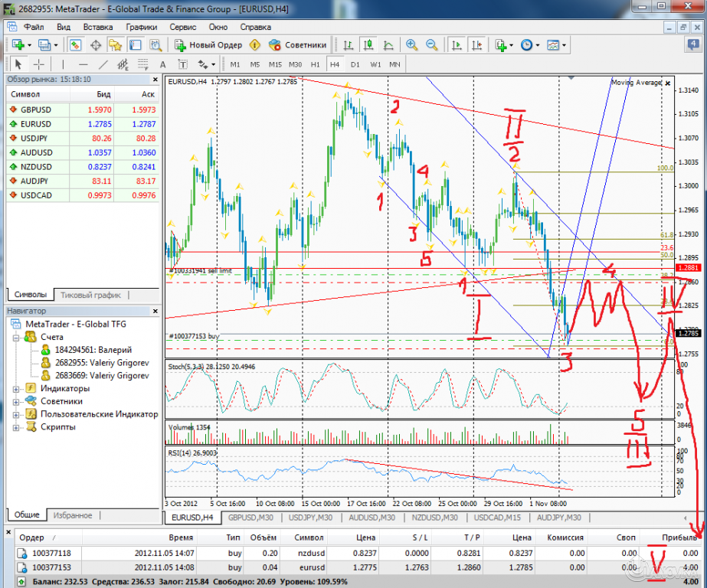Select the trendline drawing tool
The height and width of the screenshot is (588, 707).
[x=103, y=64]
